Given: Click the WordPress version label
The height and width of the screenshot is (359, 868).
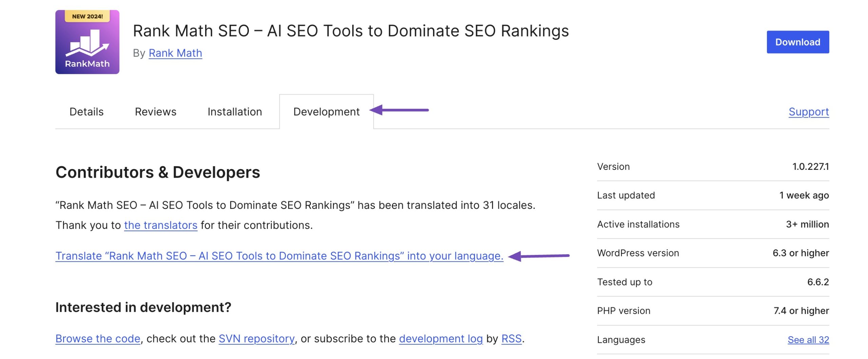Looking at the screenshot, I should pyautogui.click(x=638, y=253).
